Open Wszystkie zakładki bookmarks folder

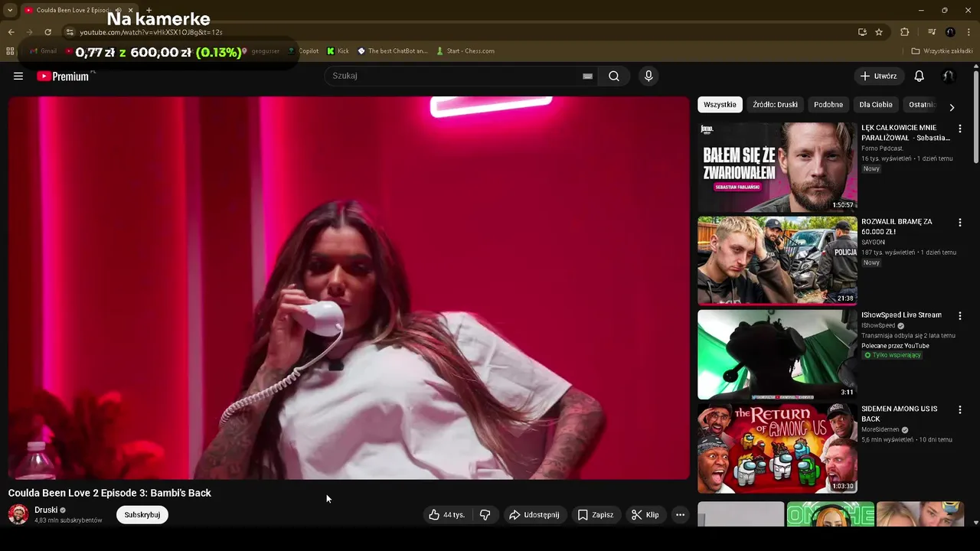(942, 51)
